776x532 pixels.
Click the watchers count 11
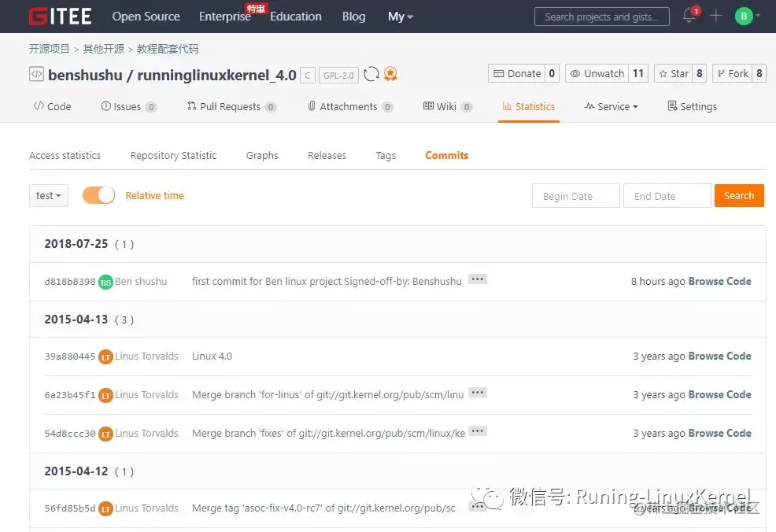coord(638,74)
